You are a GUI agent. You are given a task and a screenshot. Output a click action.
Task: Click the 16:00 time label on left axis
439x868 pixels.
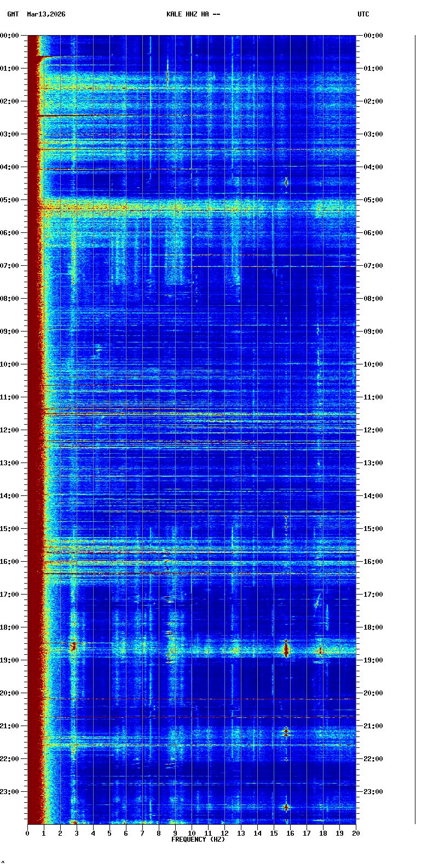pos(10,562)
